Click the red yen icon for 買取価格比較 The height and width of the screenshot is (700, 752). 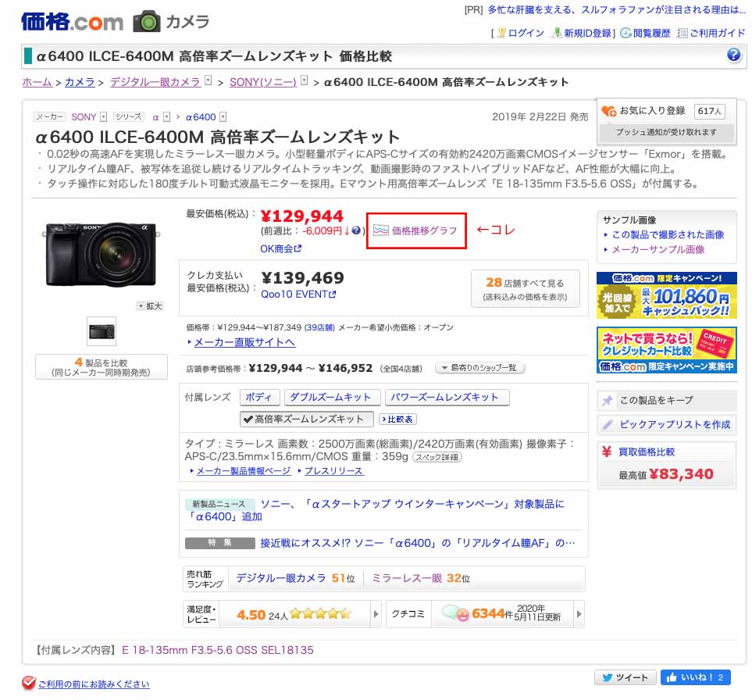pyautogui.click(x=607, y=452)
